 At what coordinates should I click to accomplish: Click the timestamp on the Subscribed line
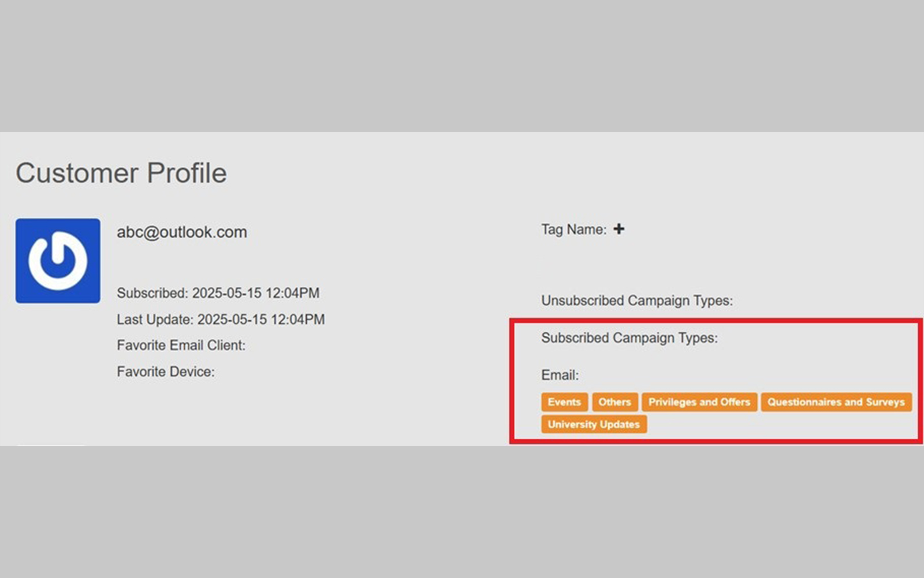click(x=255, y=293)
